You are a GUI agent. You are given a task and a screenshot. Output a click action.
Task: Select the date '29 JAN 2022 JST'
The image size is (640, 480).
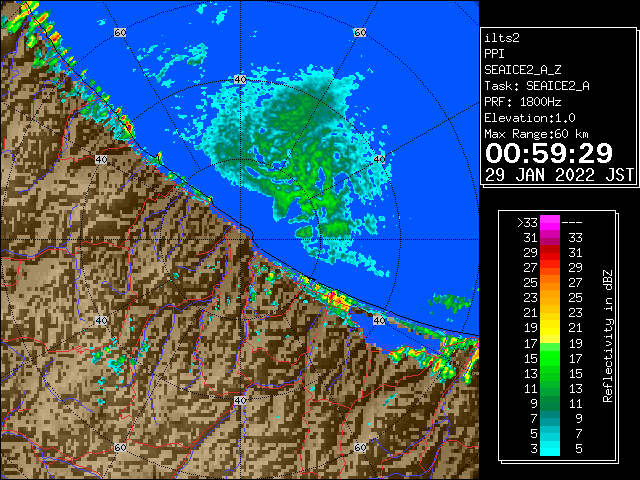tap(559, 175)
